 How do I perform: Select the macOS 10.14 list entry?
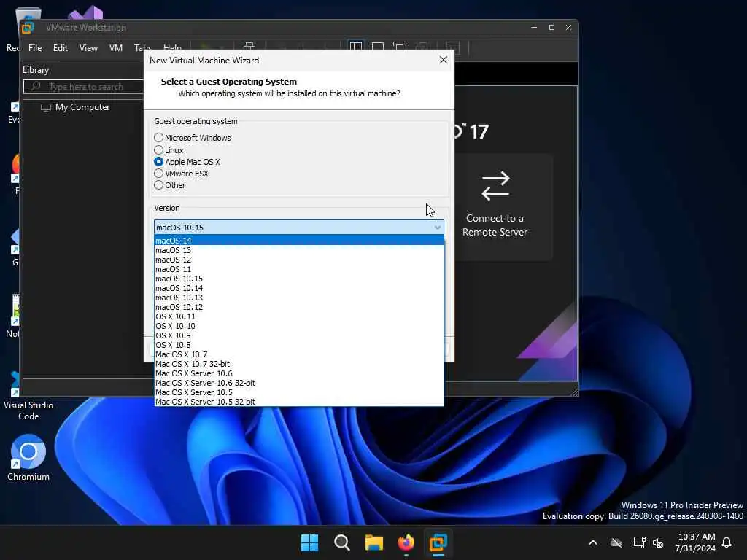(298, 288)
